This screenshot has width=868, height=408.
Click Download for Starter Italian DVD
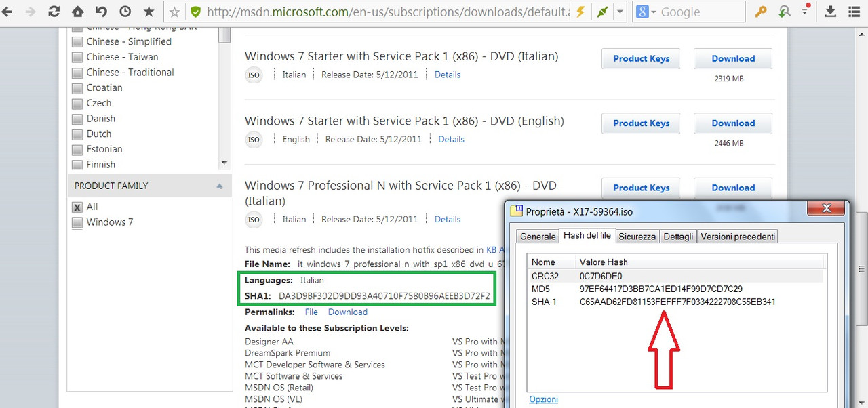click(733, 59)
